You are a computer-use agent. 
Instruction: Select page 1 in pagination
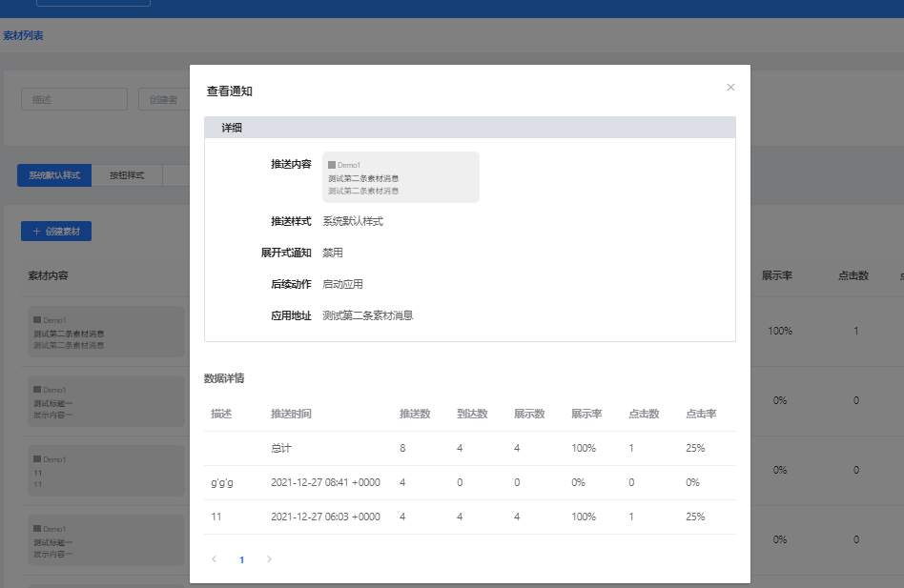[x=242, y=559]
